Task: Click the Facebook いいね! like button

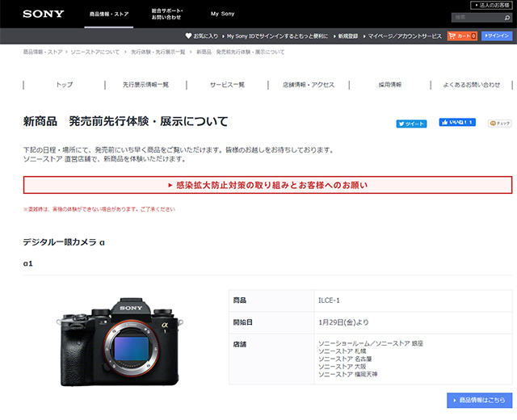Action: tap(457, 123)
